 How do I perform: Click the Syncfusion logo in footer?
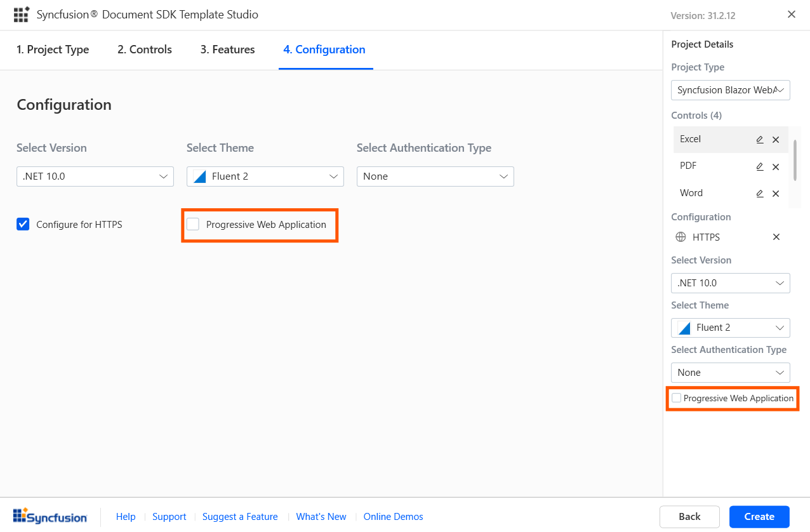click(50, 516)
